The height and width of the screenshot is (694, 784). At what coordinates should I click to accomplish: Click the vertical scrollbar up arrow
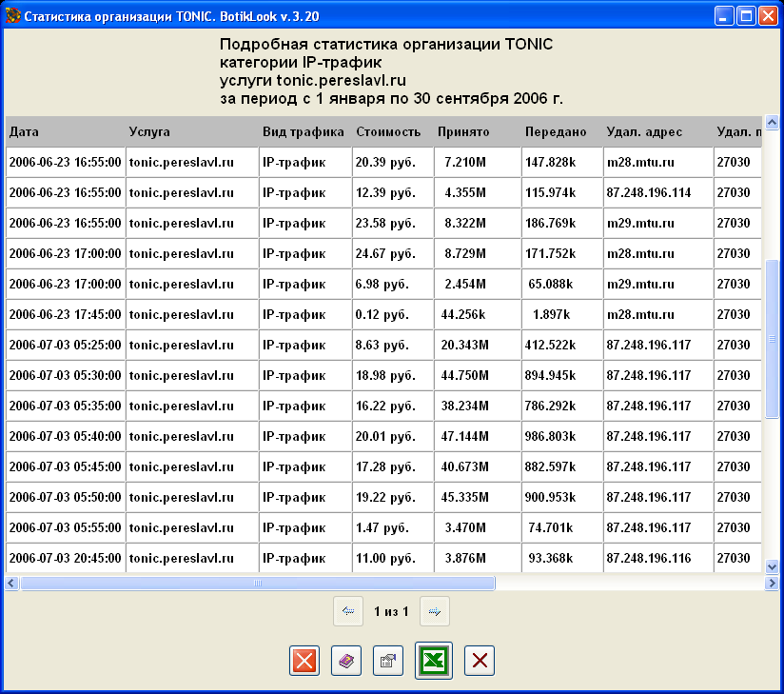pyautogui.click(x=772, y=122)
